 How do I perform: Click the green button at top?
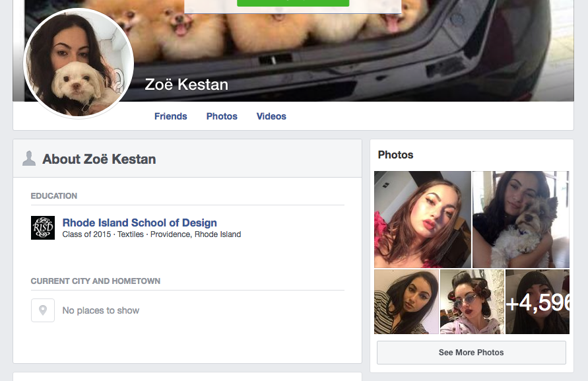pos(293,3)
